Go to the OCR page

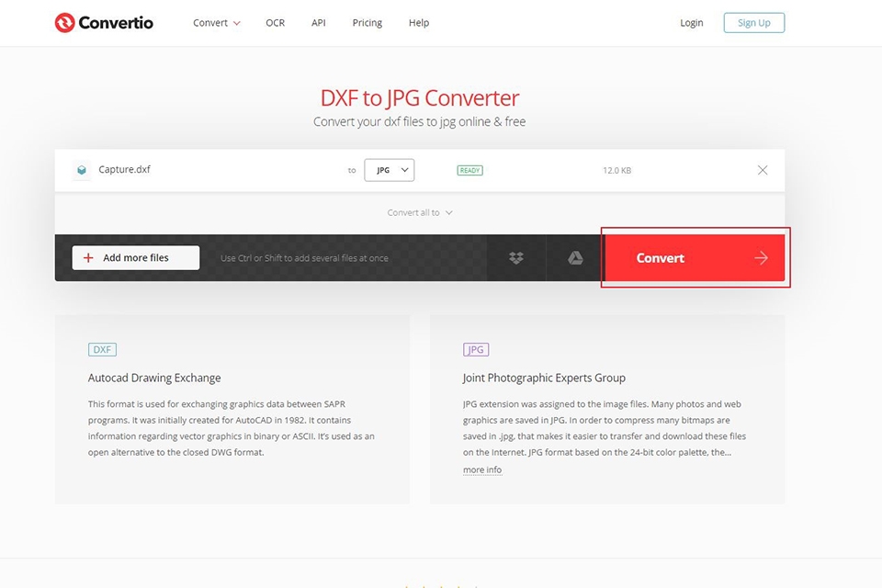[275, 22]
